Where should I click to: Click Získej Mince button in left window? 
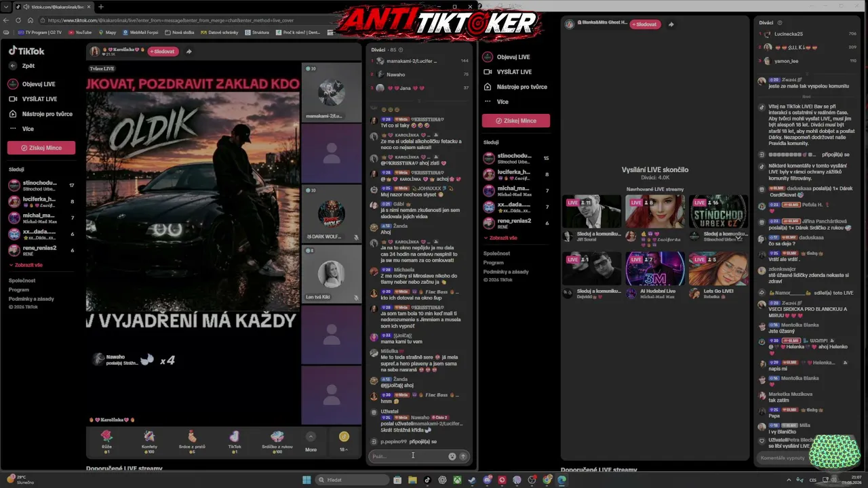pyautogui.click(x=41, y=148)
